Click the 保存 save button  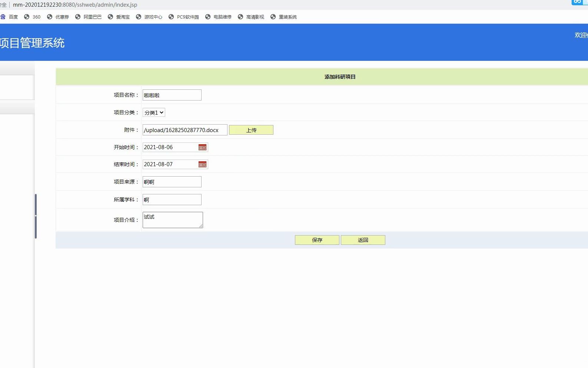tap(317, 240)
